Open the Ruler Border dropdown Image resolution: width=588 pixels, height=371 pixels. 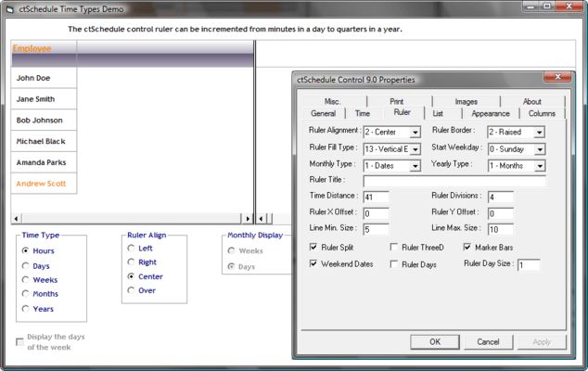(539, 132)
